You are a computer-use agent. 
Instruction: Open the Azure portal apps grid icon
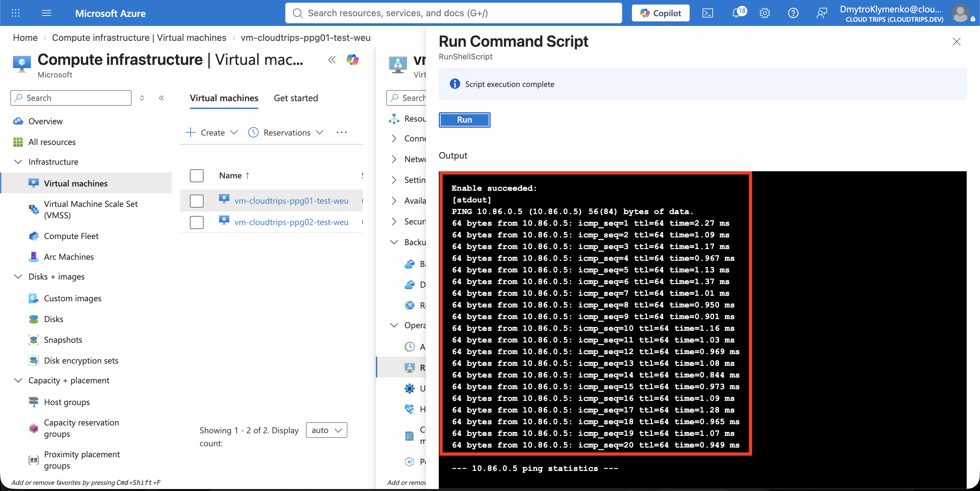coord(16,13)
